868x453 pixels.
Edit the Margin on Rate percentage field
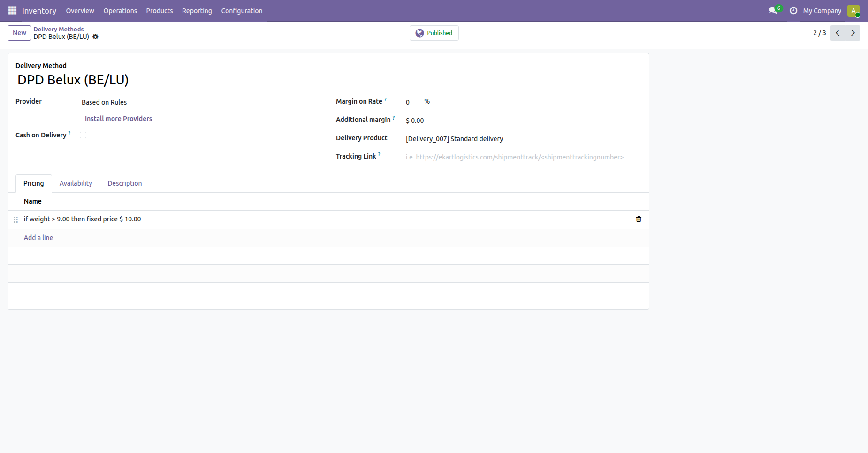point(412,102)
